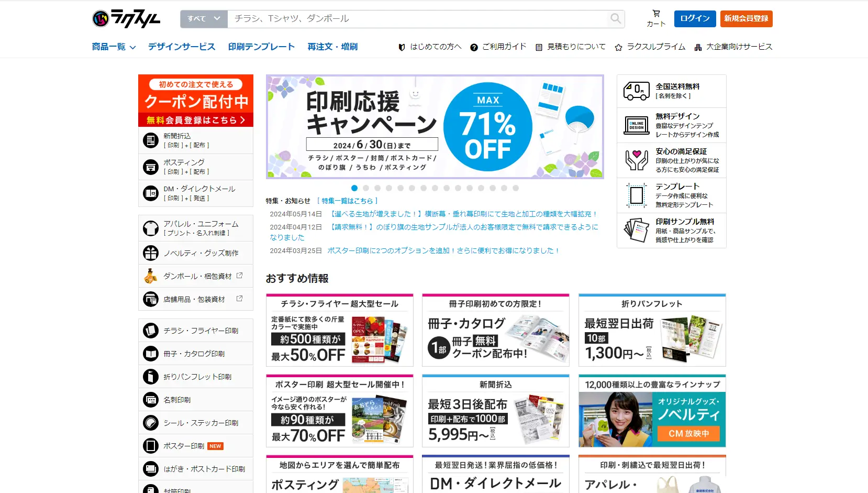The image size is (868, 493).
Task: Click the 名刺印刷 icon
Action: click(x=151, y=400)
